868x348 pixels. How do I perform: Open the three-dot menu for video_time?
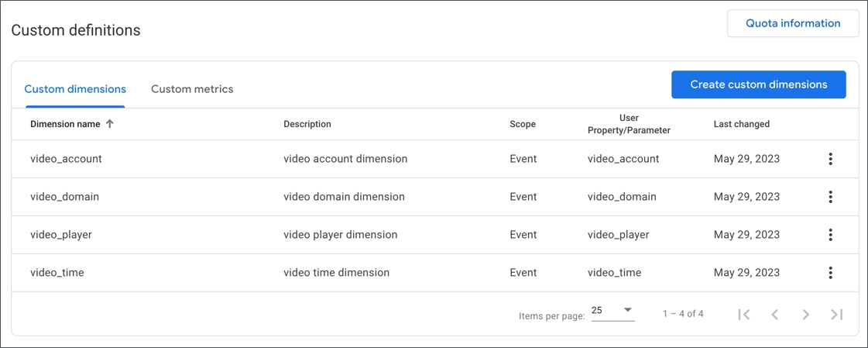[x=830, y=273]
